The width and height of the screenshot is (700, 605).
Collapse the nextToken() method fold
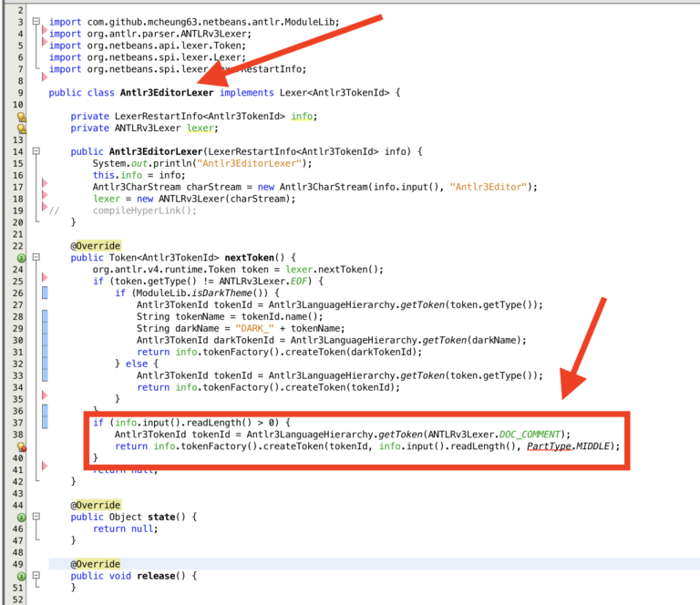pos(36,258)
